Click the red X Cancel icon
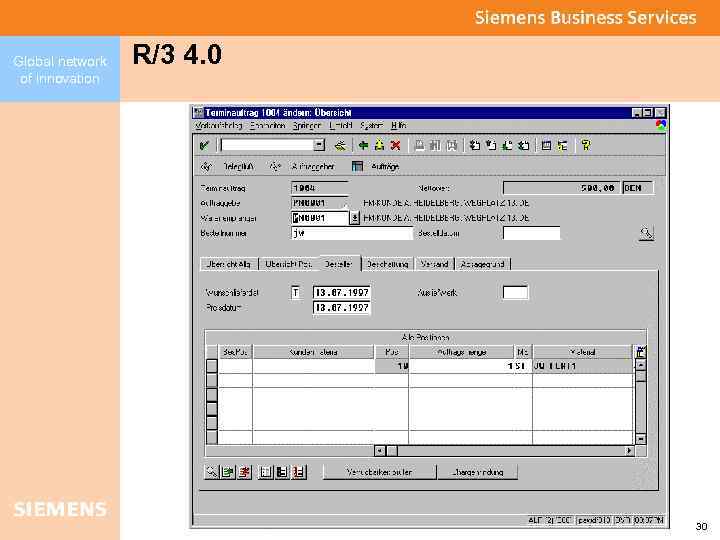Screen dimensions: 720x540 click(395, 146)
